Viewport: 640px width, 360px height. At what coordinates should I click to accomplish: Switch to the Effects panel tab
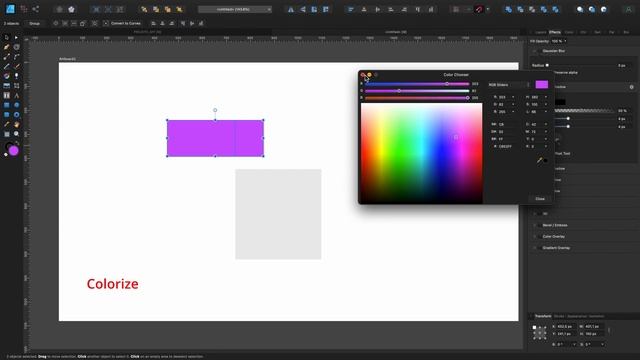point(555,32)
